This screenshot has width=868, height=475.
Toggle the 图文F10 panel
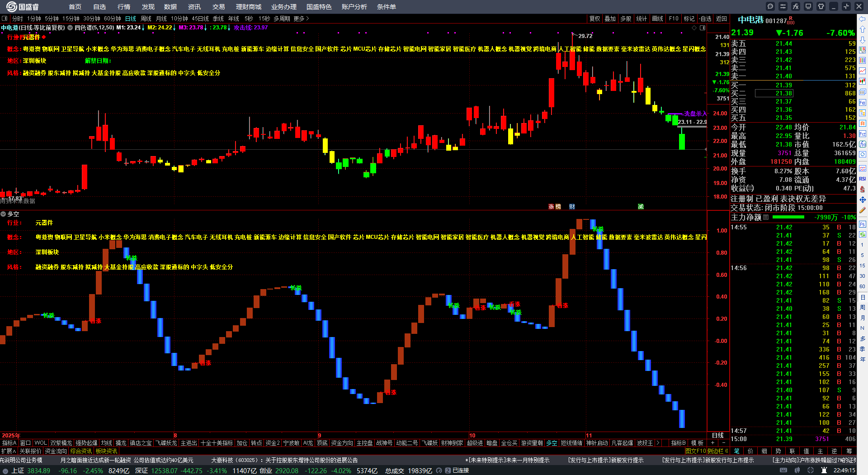[x=695, y=451]
